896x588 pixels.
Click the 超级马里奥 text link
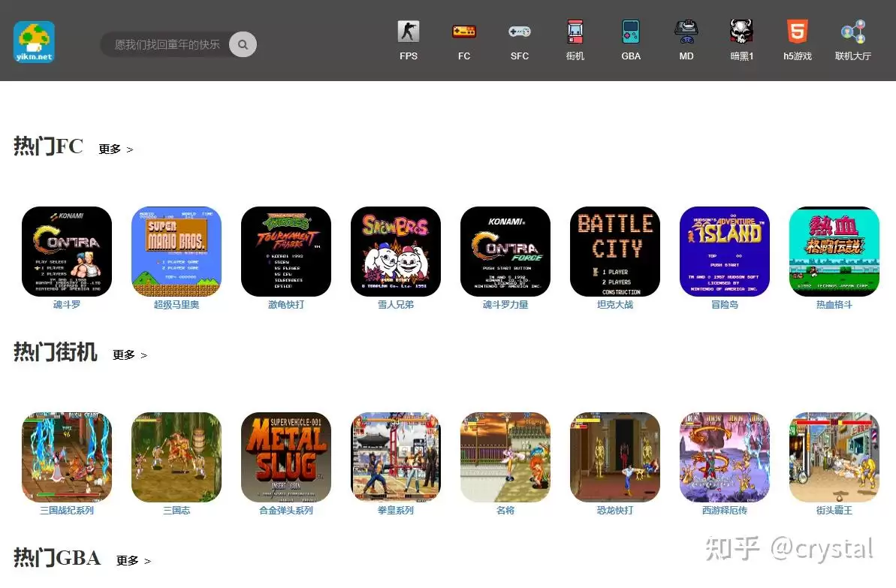(176, 305)
